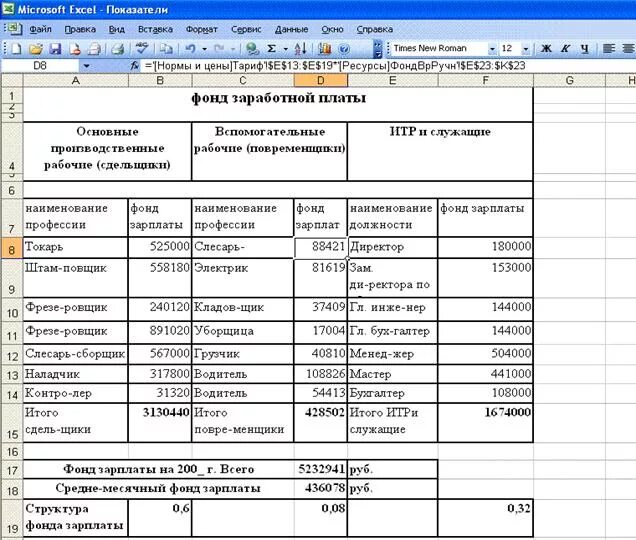The image size is (636, 540).
Task: Save the workbook with the floppy icon
Action: [x=55, y=49]
